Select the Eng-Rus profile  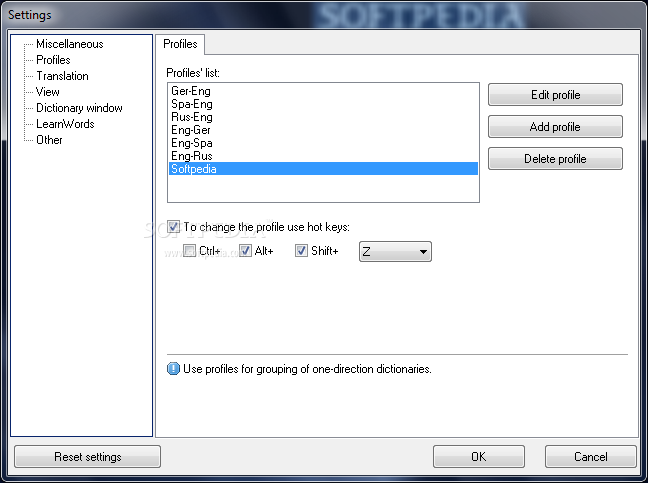323,156
